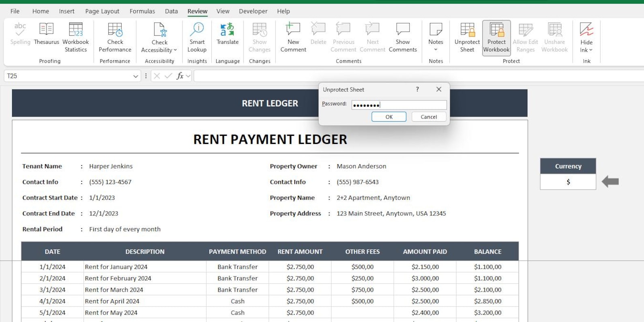Click the formula bar input
The height and width of the screenshot is (322, 644).
pyautogui.click(x=419, y=76)
